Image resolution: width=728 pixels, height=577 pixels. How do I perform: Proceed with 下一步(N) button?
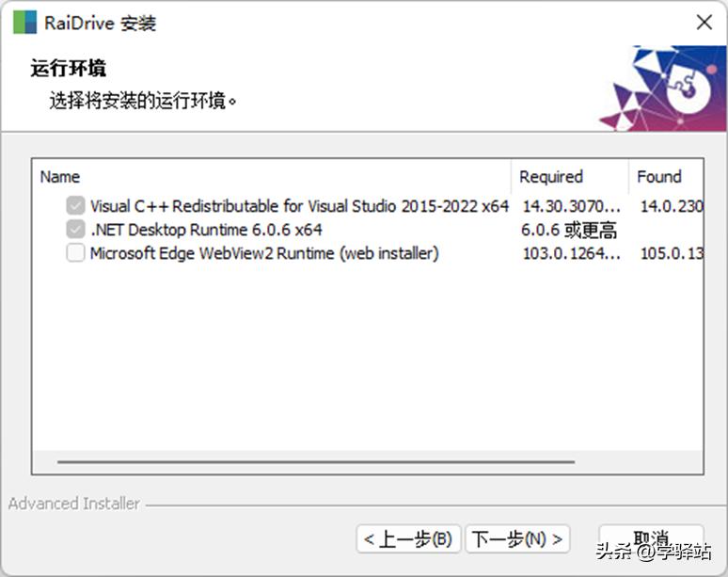517,539
